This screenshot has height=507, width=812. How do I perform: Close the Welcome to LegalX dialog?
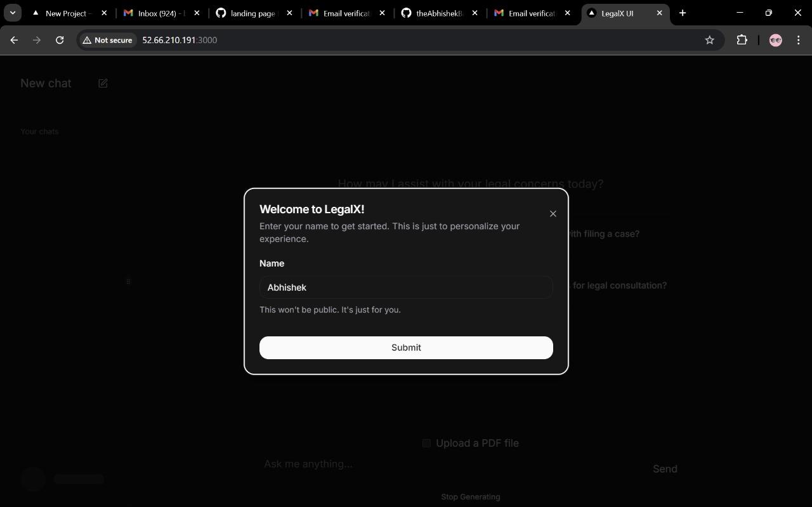click(x=553, y=214)
